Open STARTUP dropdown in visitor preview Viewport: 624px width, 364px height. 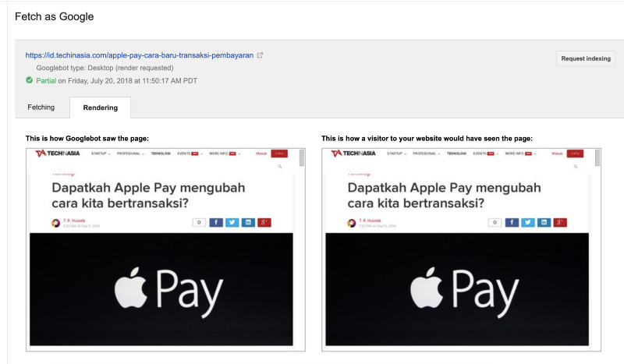point(396,154)
